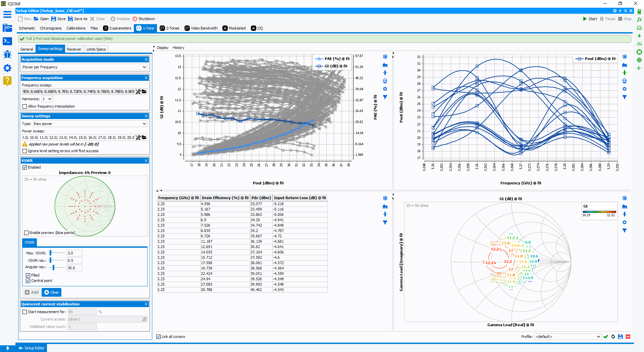Open the green calculator icon in right sidebar
The image size is (644, 352).
[639, 12]
